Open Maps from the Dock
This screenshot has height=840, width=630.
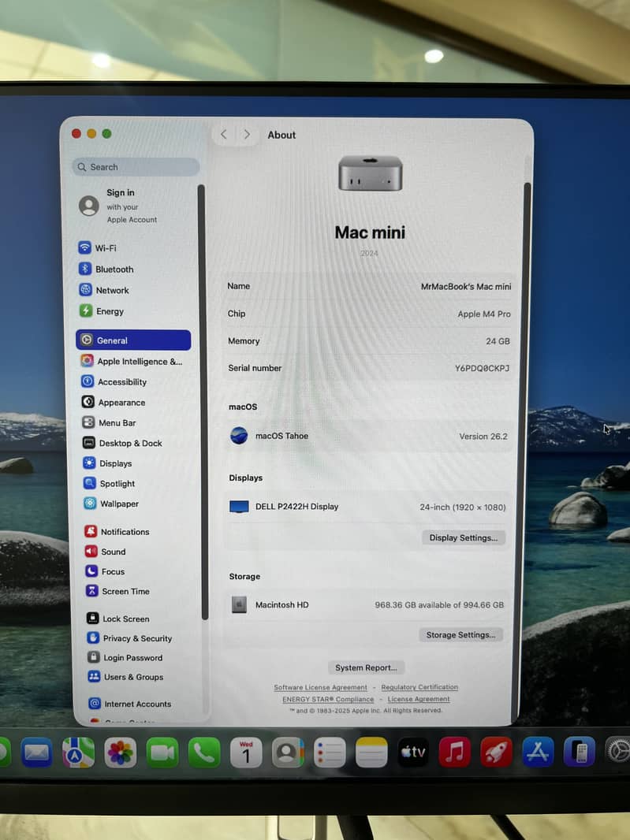pos(78,753)
